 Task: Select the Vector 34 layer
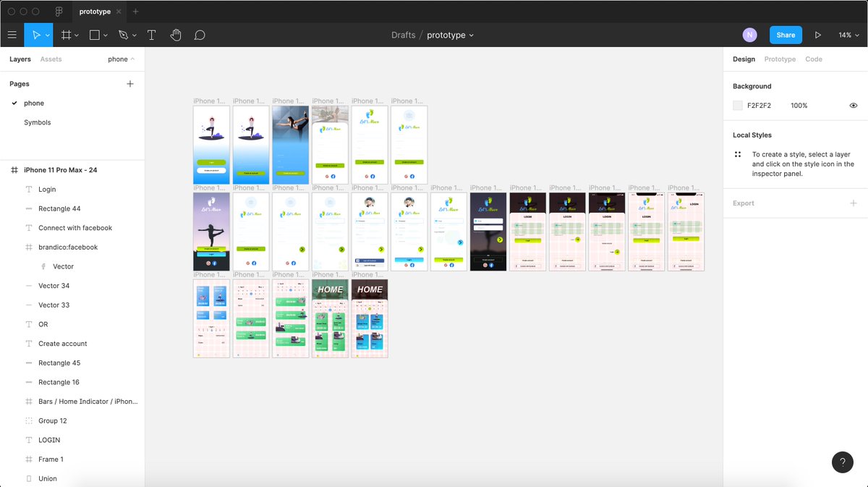tap(54, 286)
